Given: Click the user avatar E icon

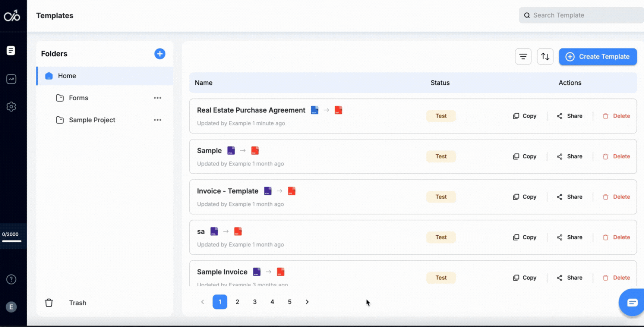Looking at the screenshot, I should click(11, 307).
